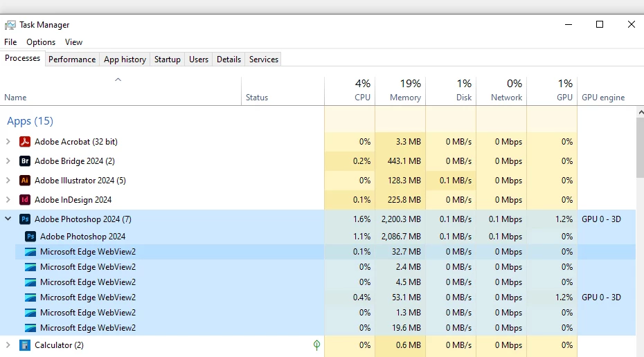This screenshot has width=644, height=357.
Task: Minimize the Task Manager window
Action: pyautogui.click(x=569, y=25)
